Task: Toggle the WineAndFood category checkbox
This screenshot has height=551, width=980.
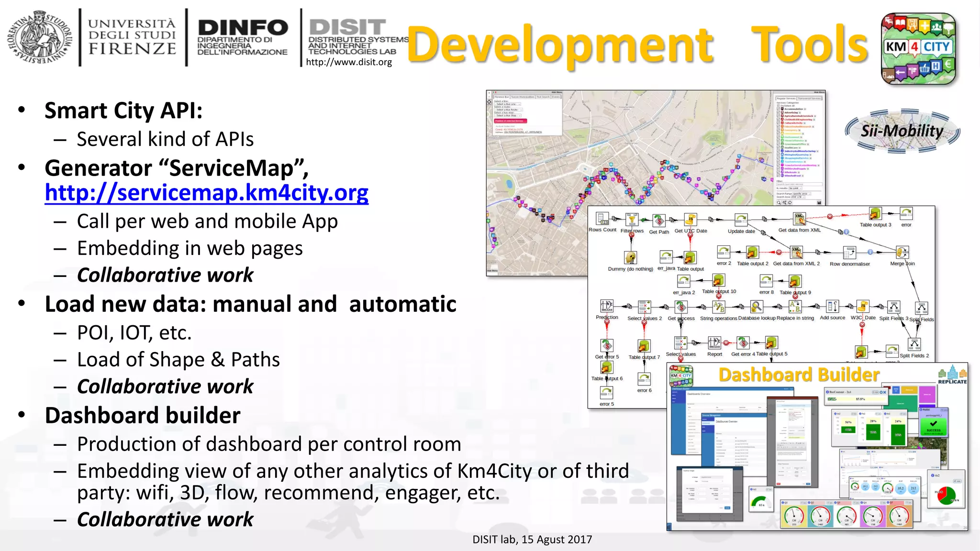Action: (x=778, y=176)
